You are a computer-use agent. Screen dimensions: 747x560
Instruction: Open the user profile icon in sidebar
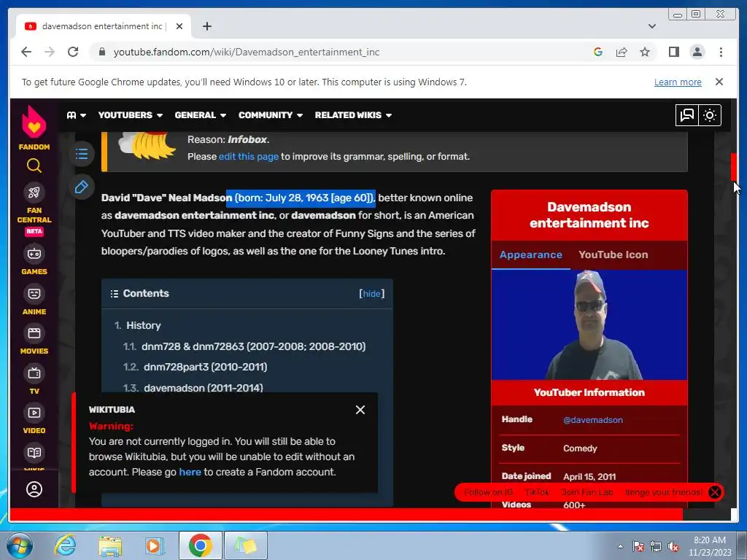click(34, 489)
